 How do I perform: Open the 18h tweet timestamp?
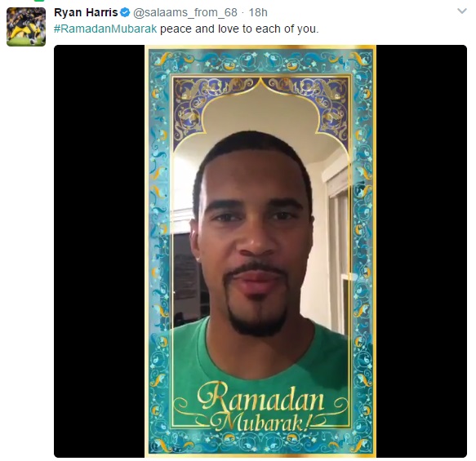pos(258,13)
